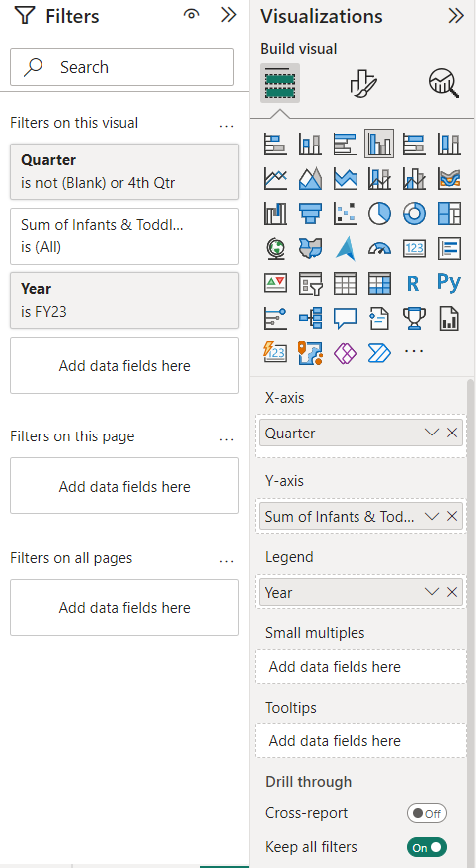Viewport: 476px width, 868px height.
Task: Choose the 100% stacked bar chart
Action: [x=414, y=145]
